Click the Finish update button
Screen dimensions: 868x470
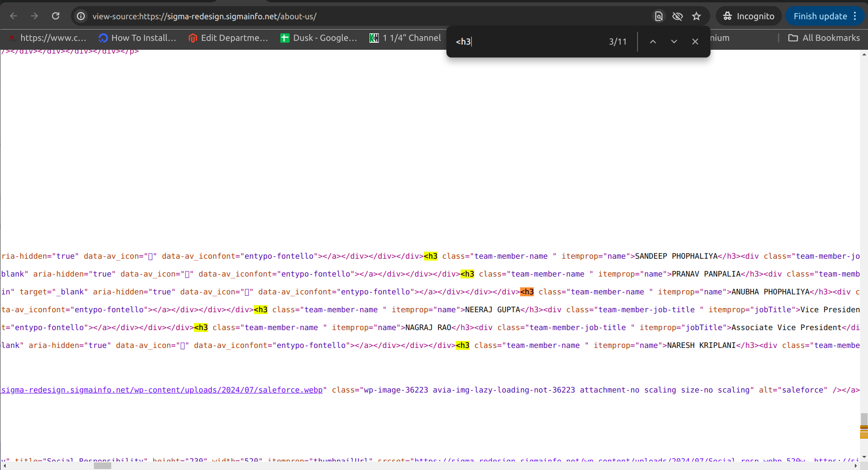[820, 16]
